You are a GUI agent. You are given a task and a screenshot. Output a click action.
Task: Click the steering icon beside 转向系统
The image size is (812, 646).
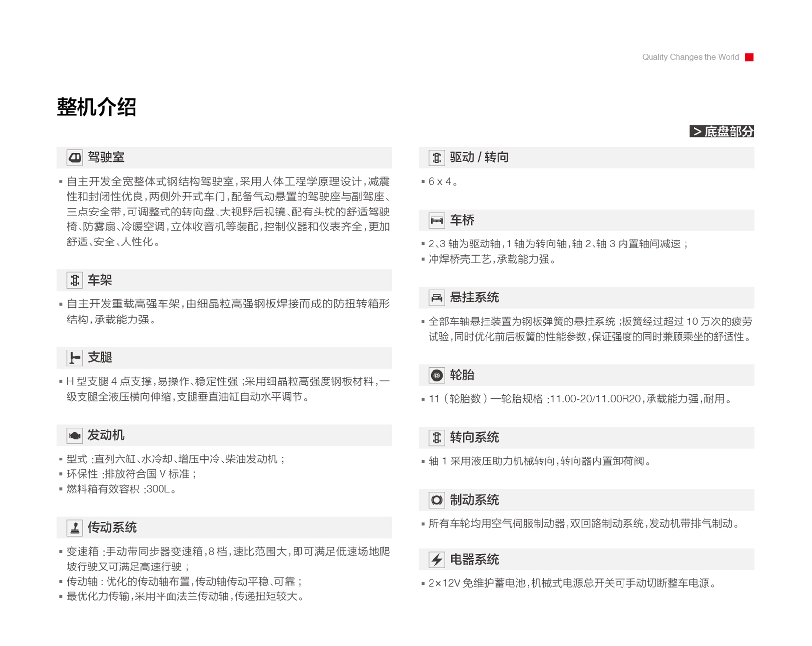click(436, 437)
